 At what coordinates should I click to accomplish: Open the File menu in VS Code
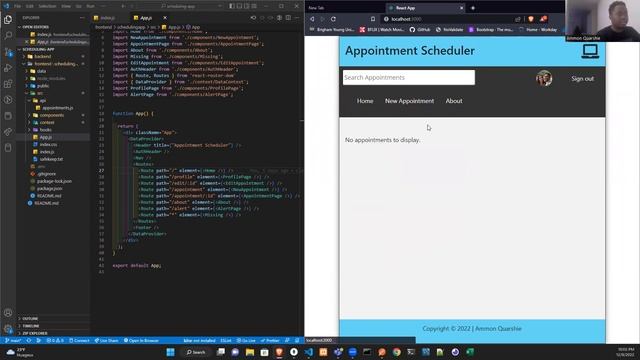17,6
